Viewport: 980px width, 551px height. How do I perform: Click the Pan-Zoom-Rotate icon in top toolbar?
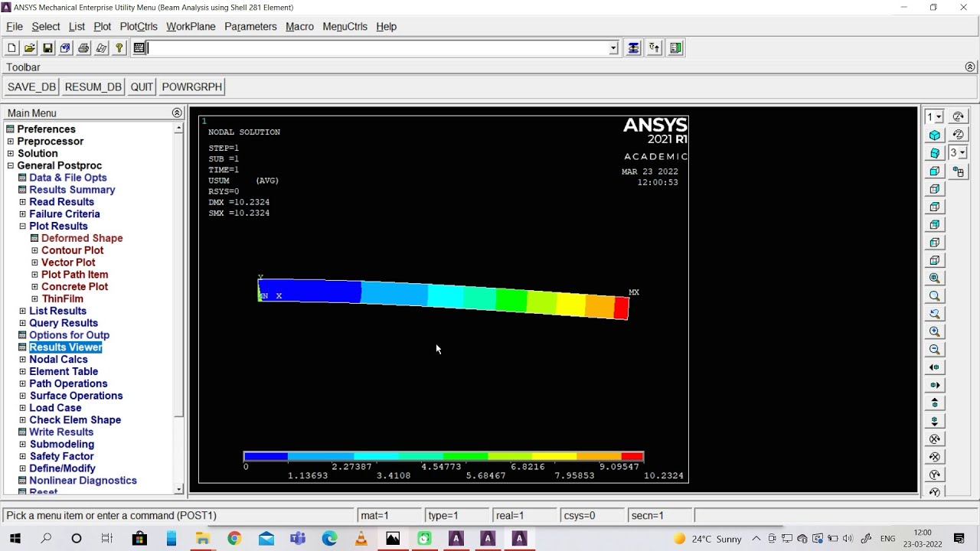click(65, 48)
